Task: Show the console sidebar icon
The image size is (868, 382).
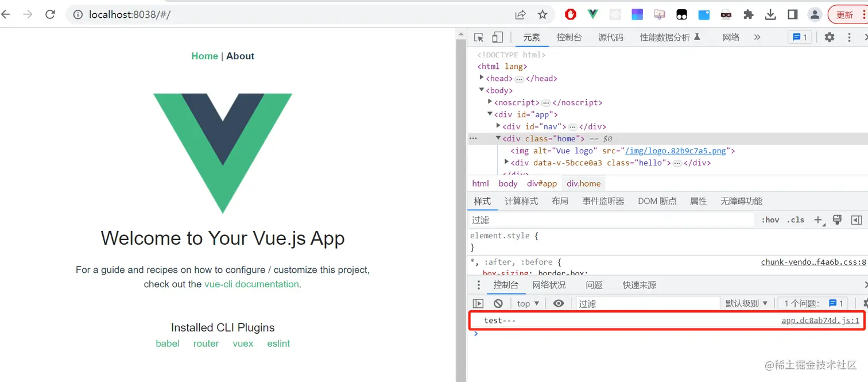Action: pyautogui.click(x=478, y=303)
